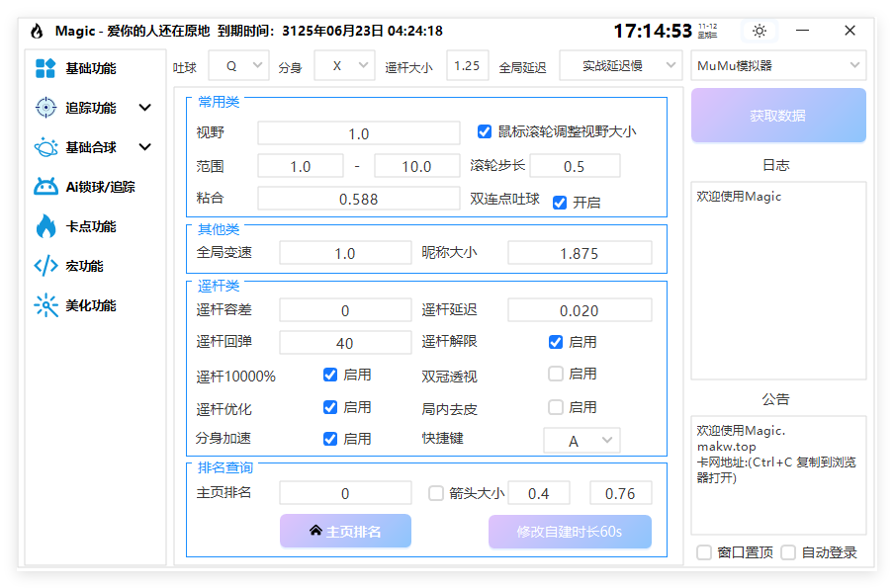The width and height of the screenshot is (894, 588).
Task: Open the 吐球 key dropdown
Action: (x=237, y=65)
